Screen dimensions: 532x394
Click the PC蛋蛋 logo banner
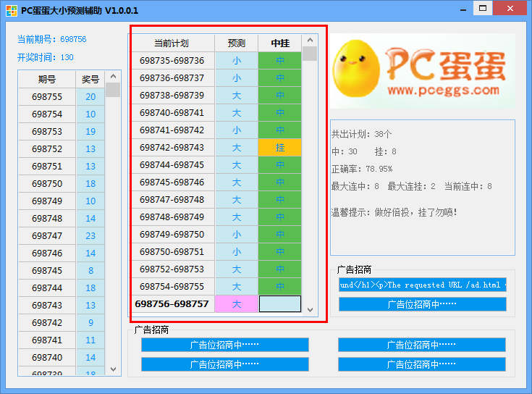click(423, 71)
